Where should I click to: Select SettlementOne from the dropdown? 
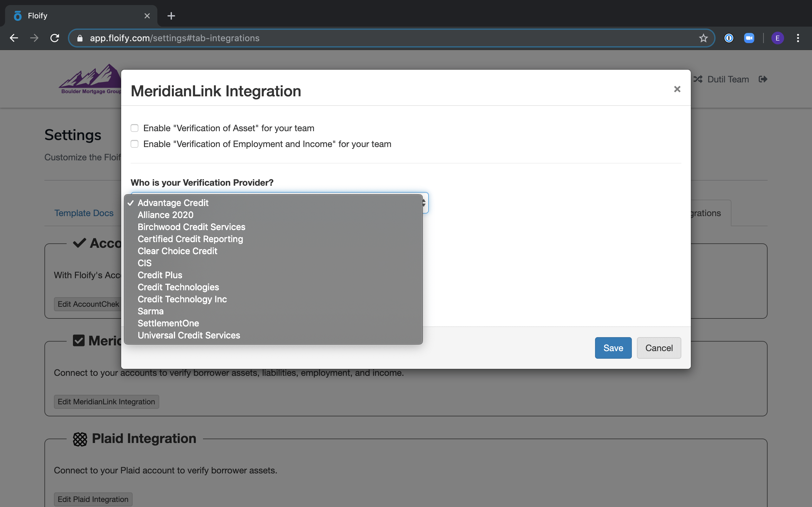click(x=168, y=323)
